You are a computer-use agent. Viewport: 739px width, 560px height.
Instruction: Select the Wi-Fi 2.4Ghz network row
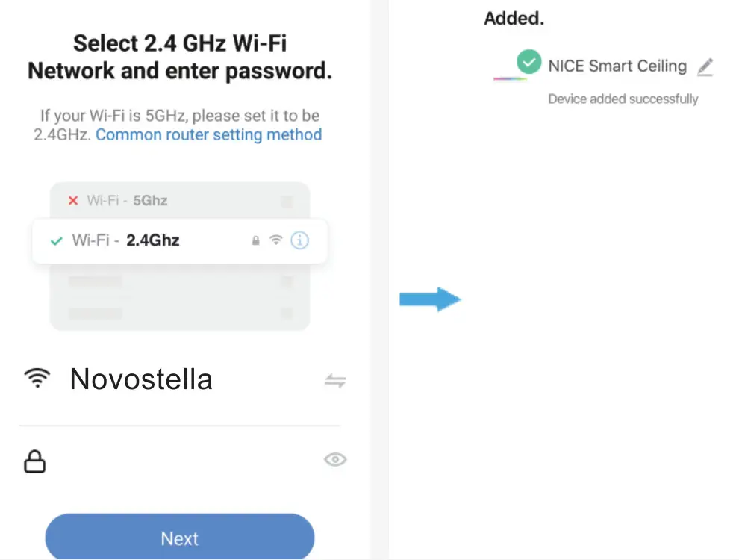[149, 240]
